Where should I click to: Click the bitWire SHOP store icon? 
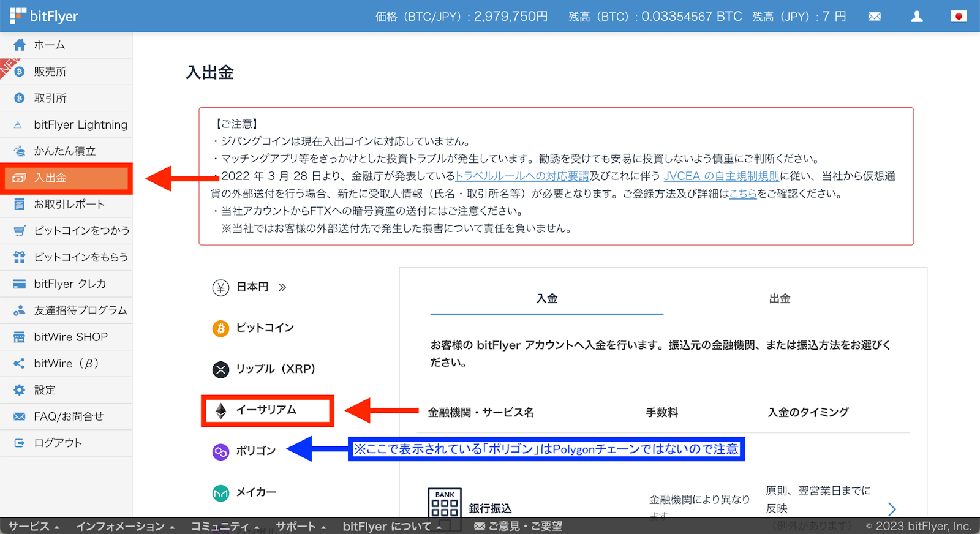pos(20,337)
